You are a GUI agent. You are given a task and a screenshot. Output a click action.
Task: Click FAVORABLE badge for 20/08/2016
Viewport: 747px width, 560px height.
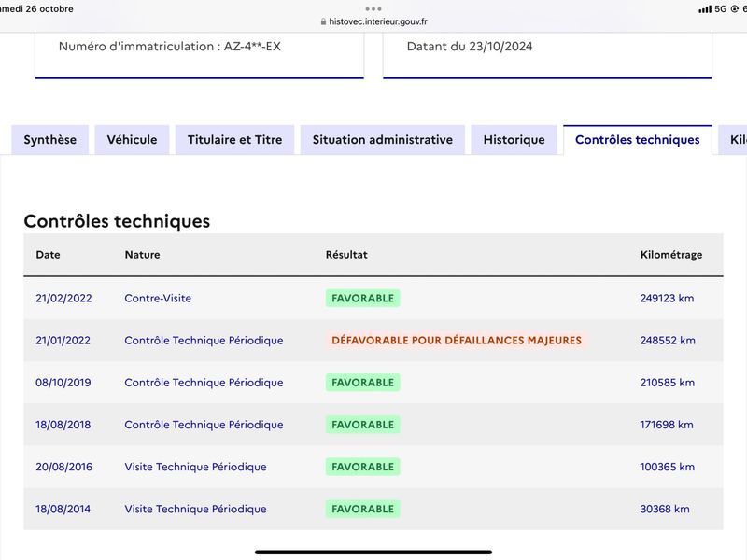(x=363, y=467)
